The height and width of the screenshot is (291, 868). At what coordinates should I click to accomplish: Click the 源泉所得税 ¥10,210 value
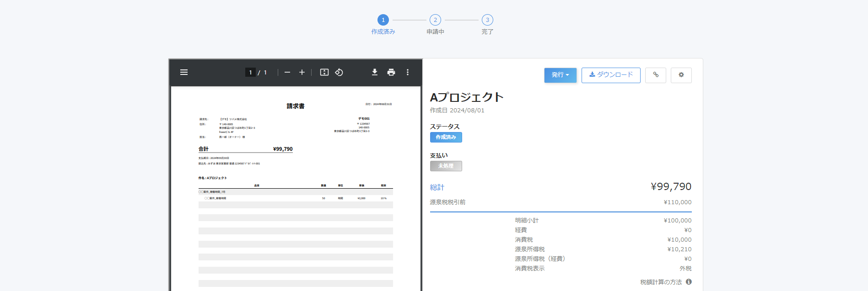pyautogui.click(x=679, y=249)
